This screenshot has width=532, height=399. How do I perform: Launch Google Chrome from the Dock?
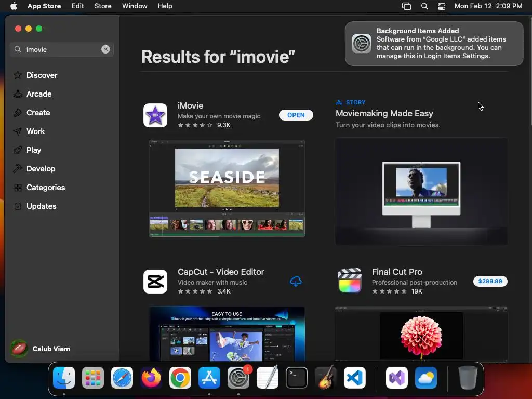[180, 378]
